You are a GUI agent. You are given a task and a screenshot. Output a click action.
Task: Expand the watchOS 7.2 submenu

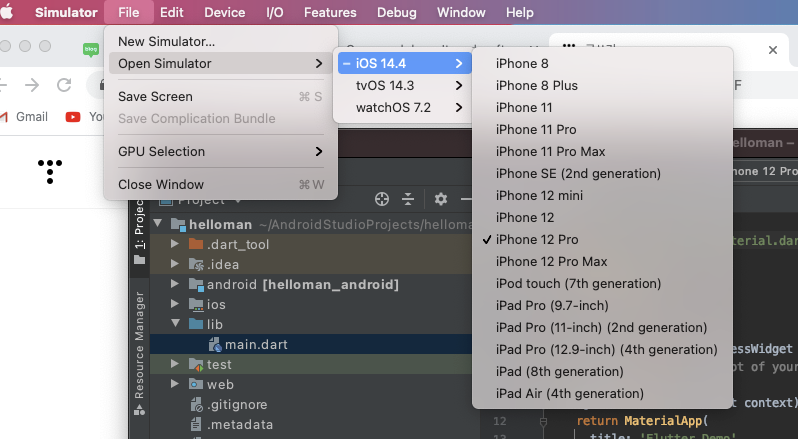(405, 107)
